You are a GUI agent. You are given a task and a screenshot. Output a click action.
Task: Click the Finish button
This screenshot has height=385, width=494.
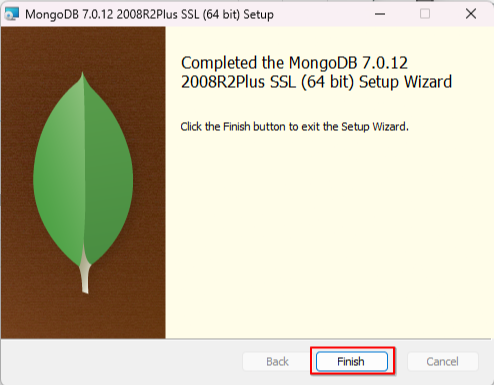point(352,361)
